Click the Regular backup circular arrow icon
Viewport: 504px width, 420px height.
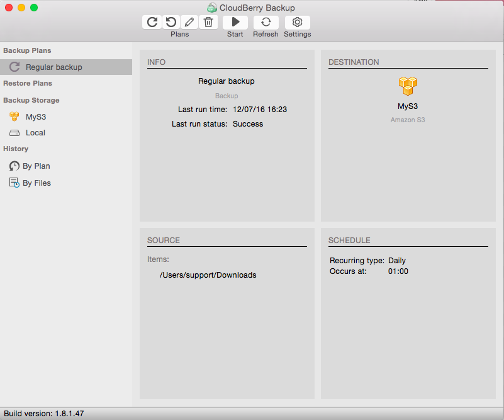point(14,67)
